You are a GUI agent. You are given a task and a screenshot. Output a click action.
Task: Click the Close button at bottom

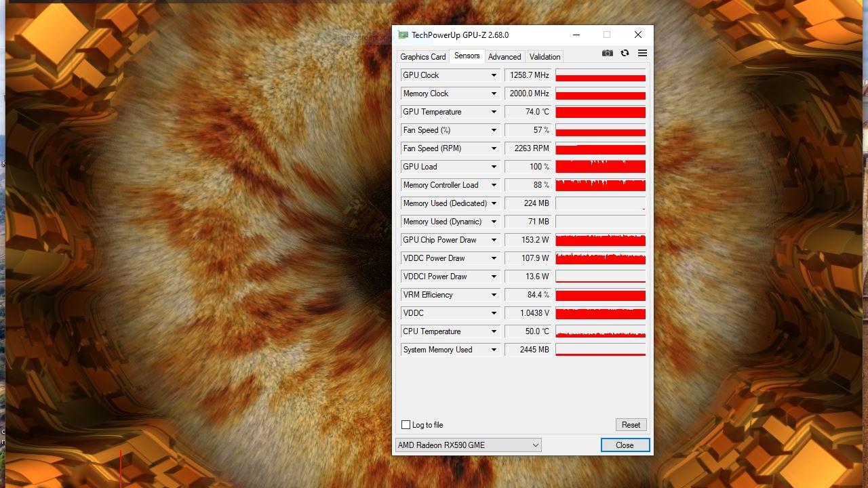625,445
